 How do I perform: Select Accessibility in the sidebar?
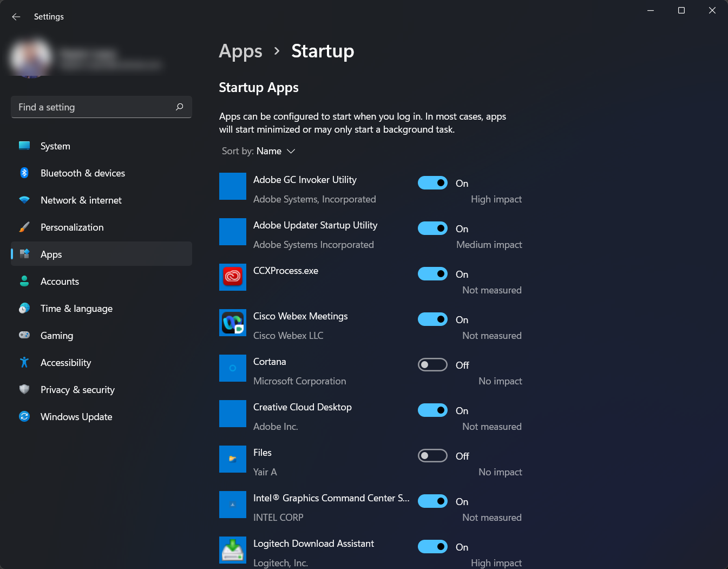coord(101,362)
